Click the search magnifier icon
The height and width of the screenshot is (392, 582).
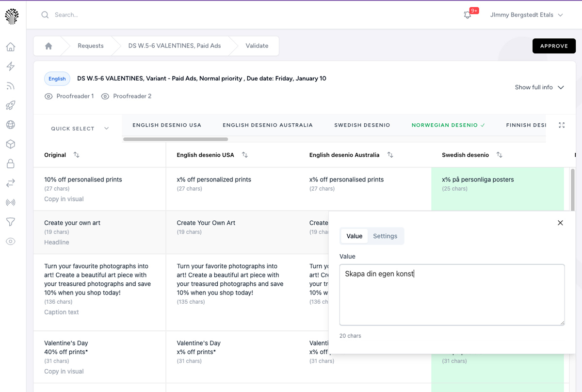pyautogui.click(x=45, y=15)
